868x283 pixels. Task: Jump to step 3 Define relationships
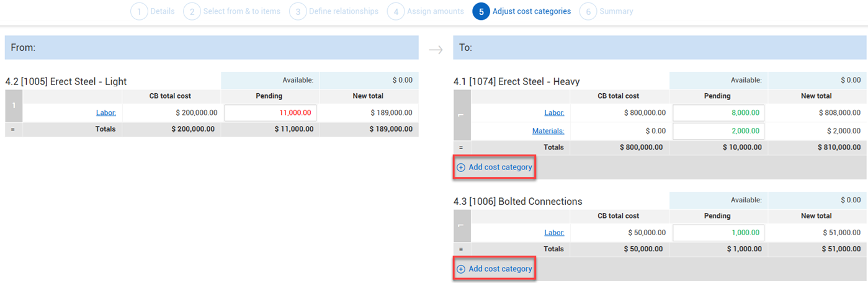(x=334, y=11)
